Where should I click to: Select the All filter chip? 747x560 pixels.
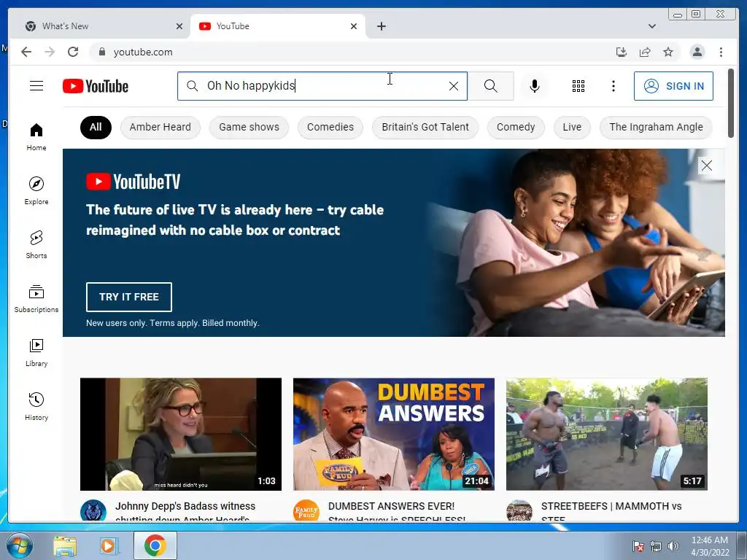[x=96, y=127]
